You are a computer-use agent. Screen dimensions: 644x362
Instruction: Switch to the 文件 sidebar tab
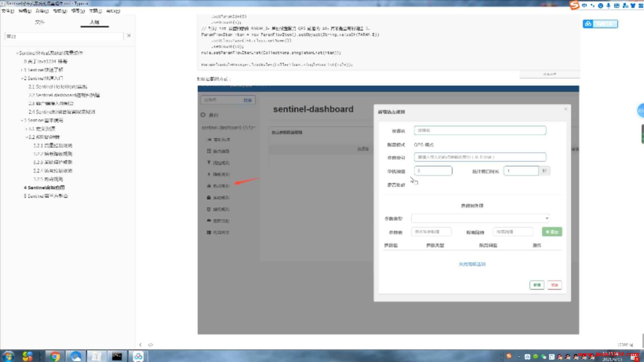(x=40, y=22)
